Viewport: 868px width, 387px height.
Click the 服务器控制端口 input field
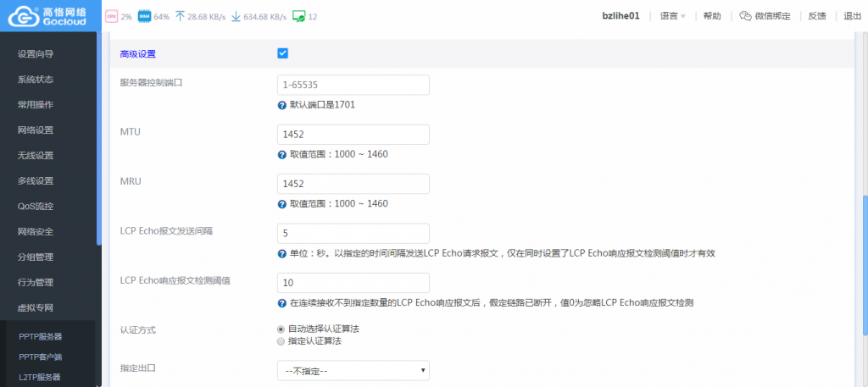(x=353, y=86)
